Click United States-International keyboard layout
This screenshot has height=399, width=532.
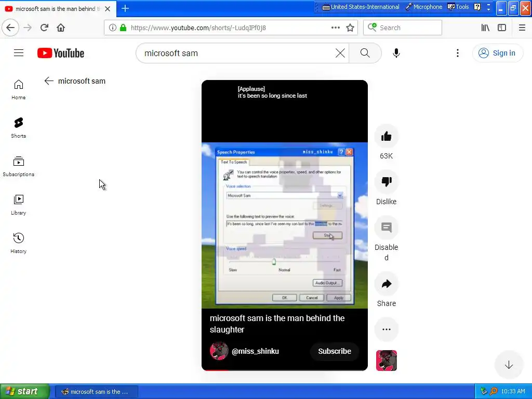point(361,7)
